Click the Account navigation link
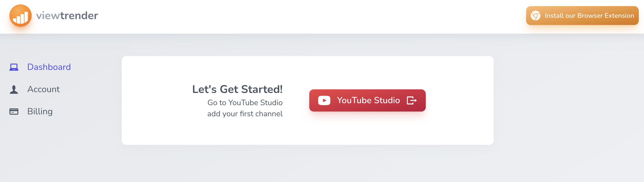This screenshot has width=644, height=182. (43, 89)
